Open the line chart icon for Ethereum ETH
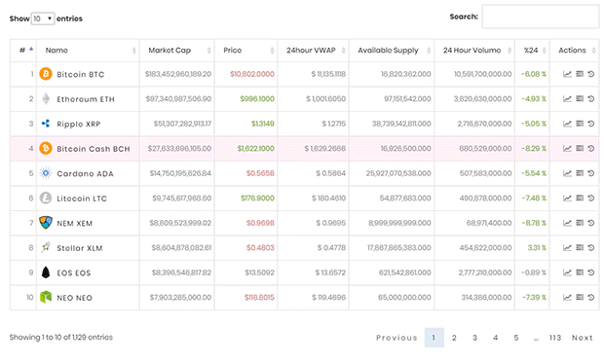The image size is (604, 364). click(567, 99)
